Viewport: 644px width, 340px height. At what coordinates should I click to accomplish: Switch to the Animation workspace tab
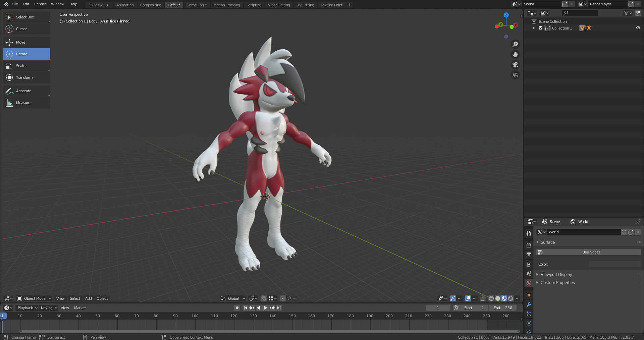[125, 5]
